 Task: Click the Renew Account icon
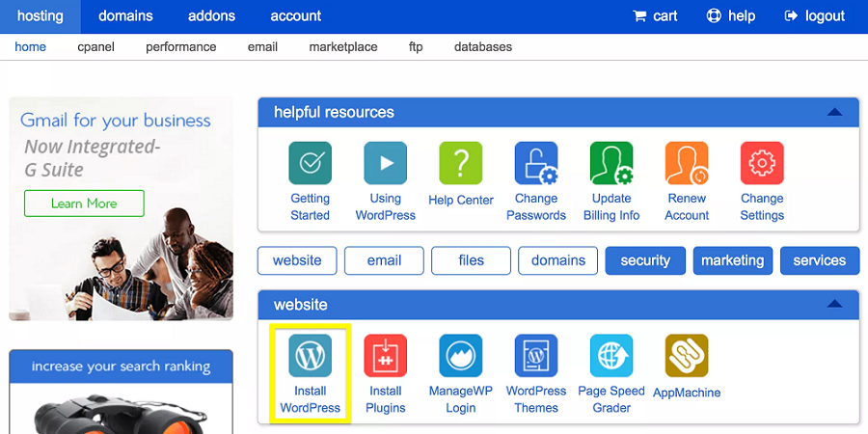(687, 163)
